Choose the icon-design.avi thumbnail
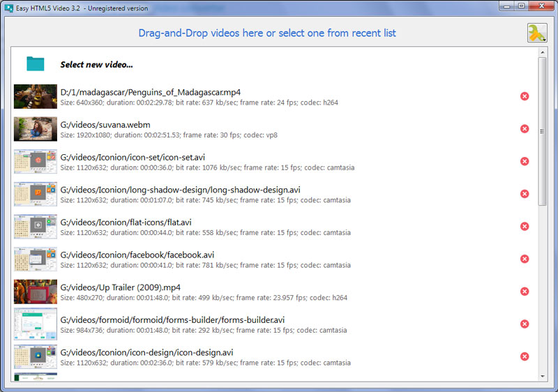Viewport: 558px width, 392px height. click(x=36, y=357)
